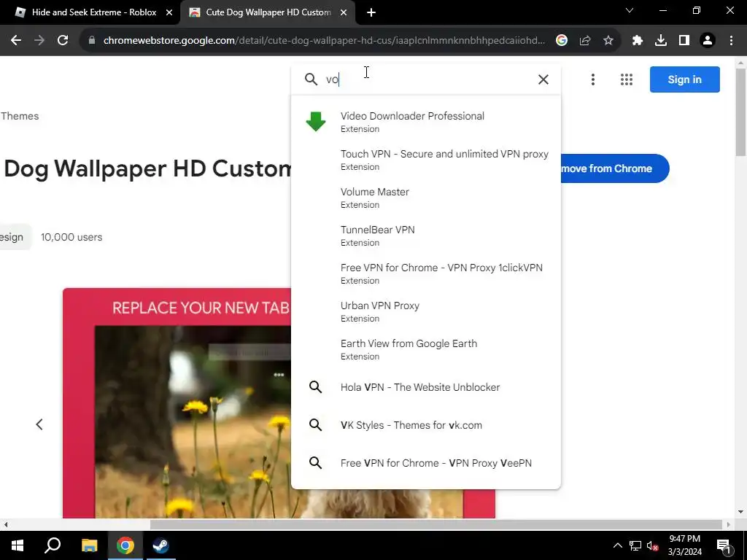Open network status tray icon
Screen dimensions: 747x560
635,545
